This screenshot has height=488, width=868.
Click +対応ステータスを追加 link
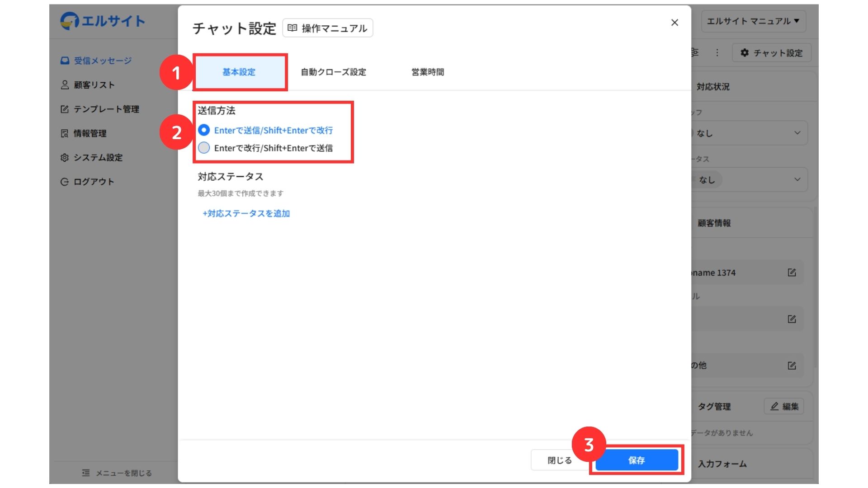pos(246,213)
